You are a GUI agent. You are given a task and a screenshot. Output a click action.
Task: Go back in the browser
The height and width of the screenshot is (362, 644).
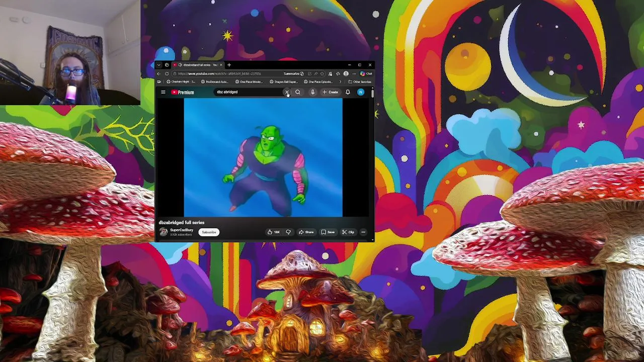(159, 74)
